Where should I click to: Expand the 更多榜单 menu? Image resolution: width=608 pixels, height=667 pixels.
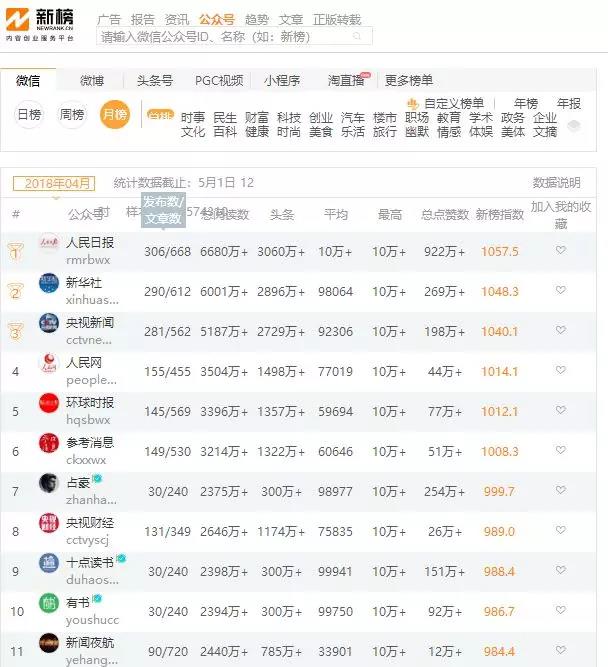click(x=409, y=80)
